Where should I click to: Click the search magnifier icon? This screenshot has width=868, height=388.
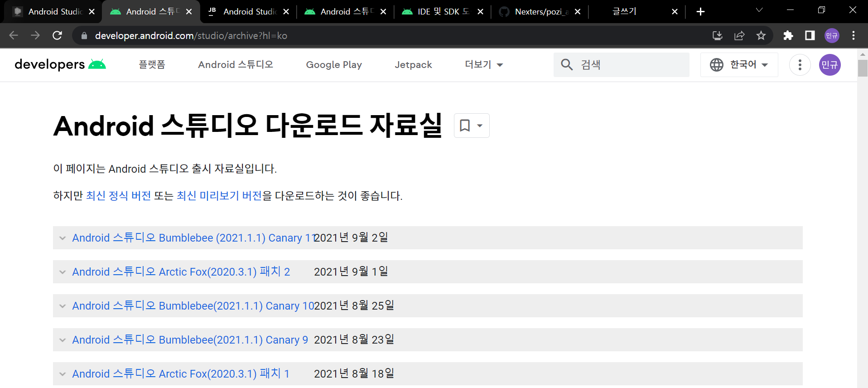coord(567,64)
